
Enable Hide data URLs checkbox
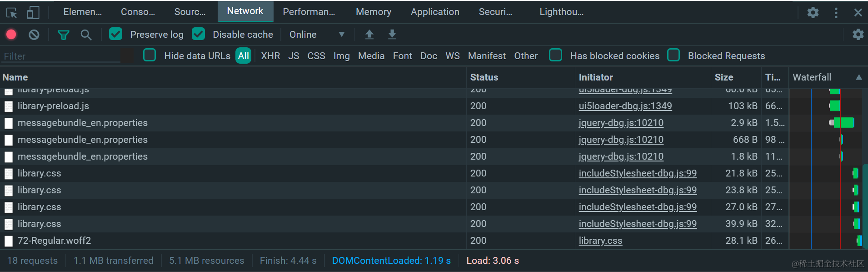click(150, 55)
